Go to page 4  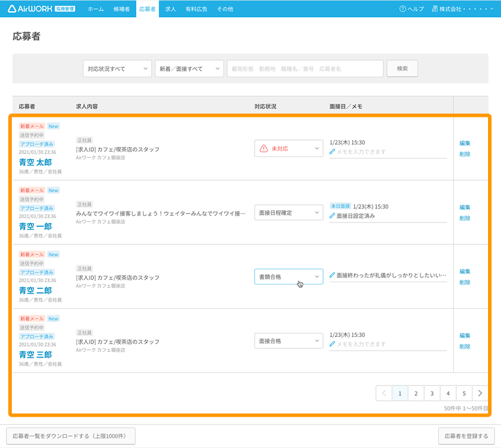[448, 393]
